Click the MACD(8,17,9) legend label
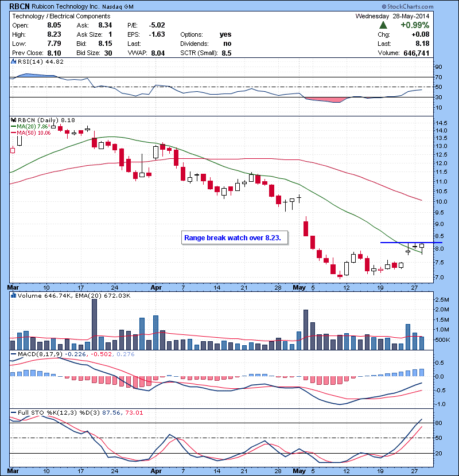This screenshot has height=476, width=459. (41, 354)
